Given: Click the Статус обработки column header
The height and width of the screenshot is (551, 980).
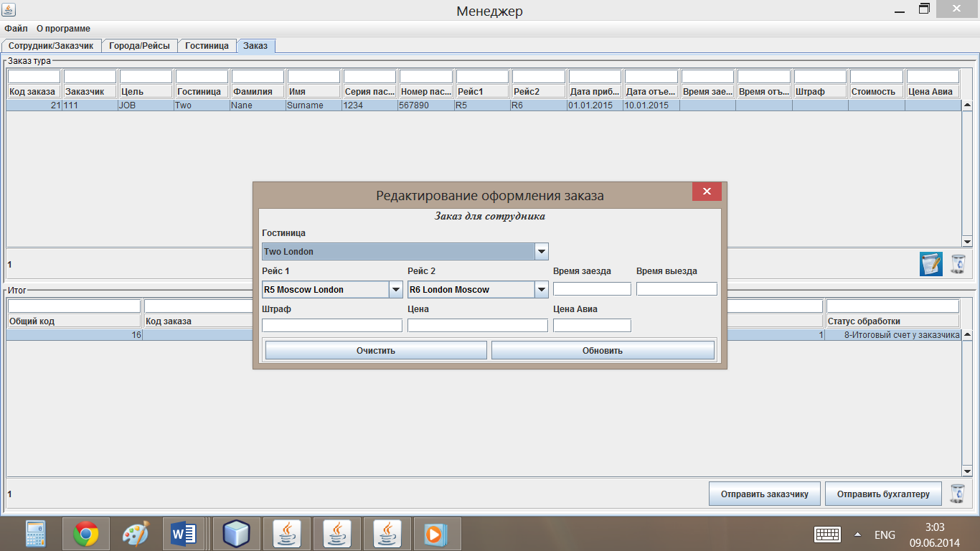Looking at the screenshot, I should [893, 321].
